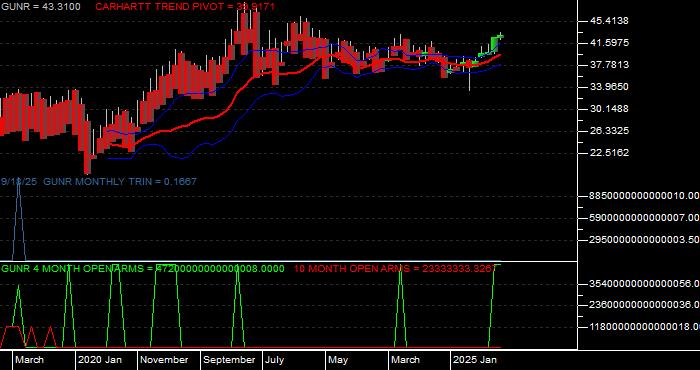Select the July date axis label
The height and width of the screenshot is (370, 700).
click(x=275, y=360)
